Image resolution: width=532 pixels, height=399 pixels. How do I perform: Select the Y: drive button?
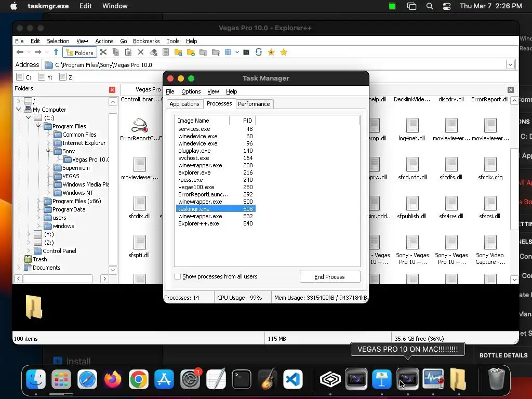tap(46, 77)
